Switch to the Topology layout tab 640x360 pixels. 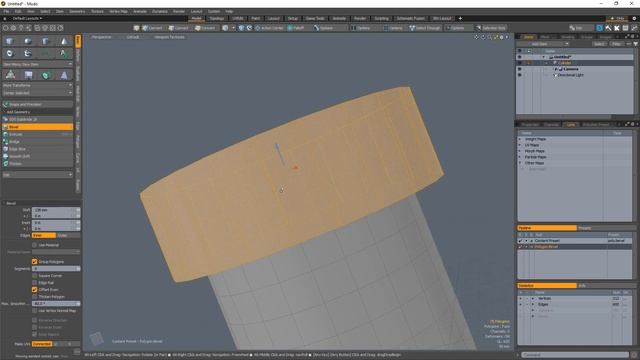(217, 18)
